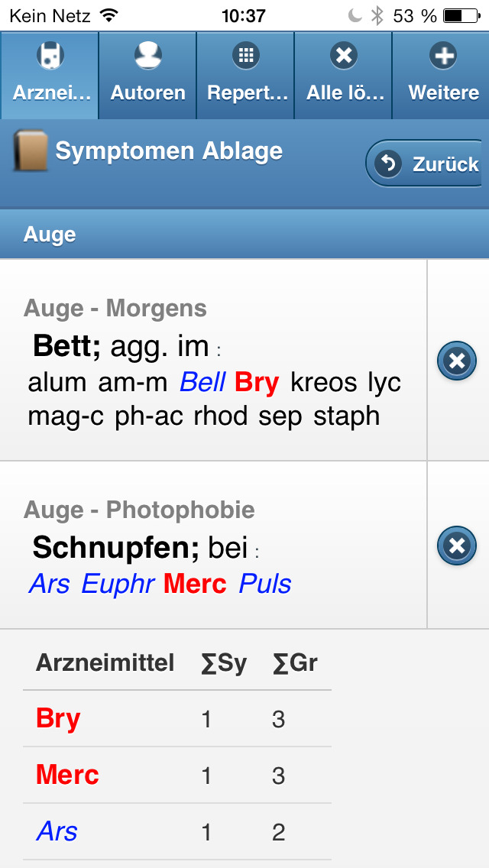Open the Weitere plus icon

(443, 56)
